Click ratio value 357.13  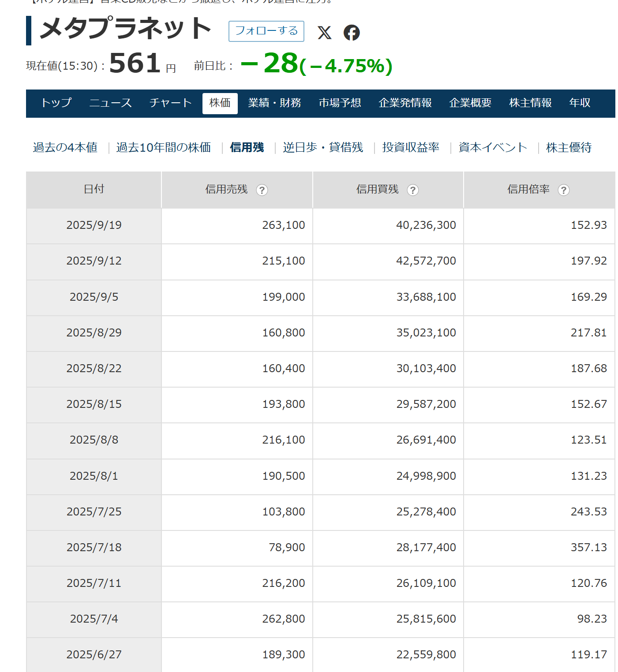coord(589,548)
